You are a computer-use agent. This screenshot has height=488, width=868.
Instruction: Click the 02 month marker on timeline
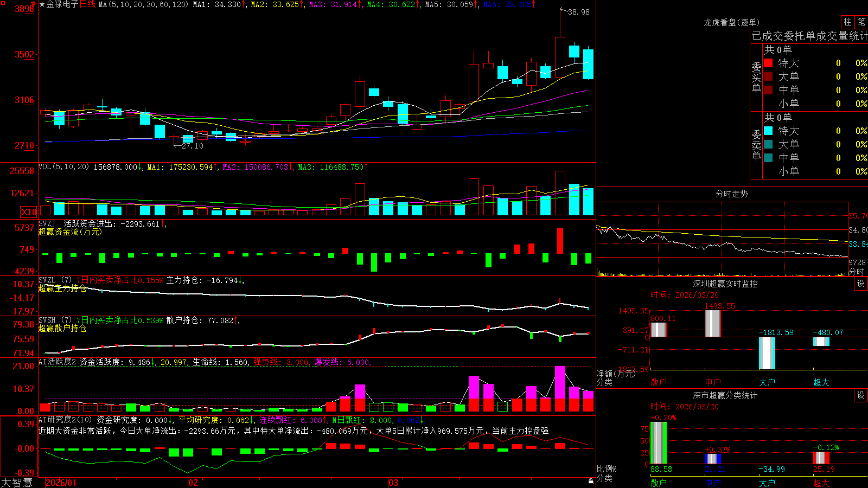pos(193,483)
